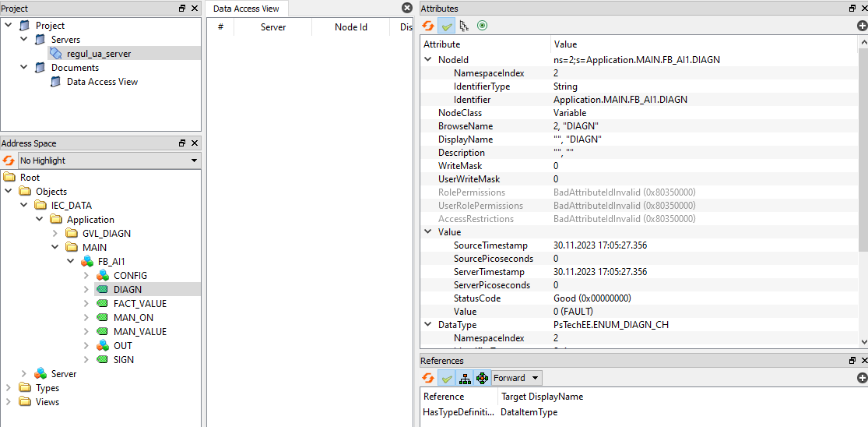Refresh the Address Space tree
Viewport: 868px width, 427px height.
tap(9, 161)
